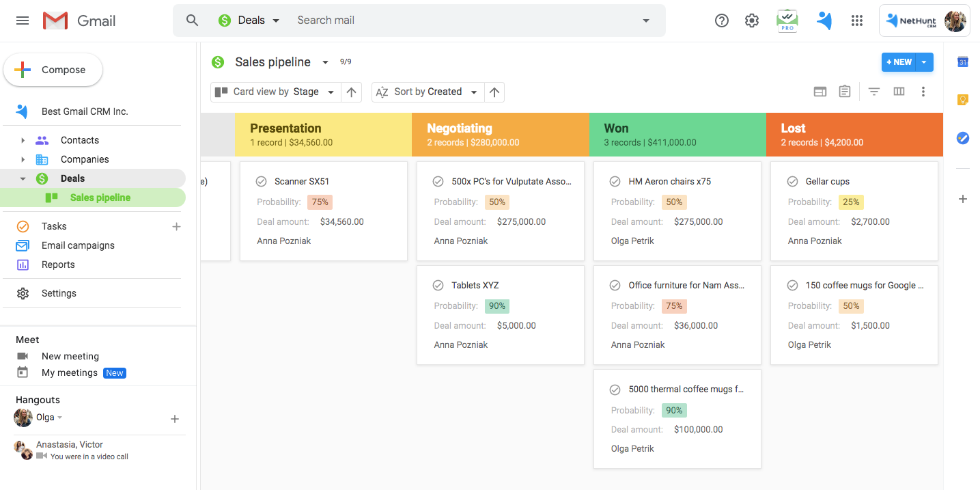Click the Compose button
Image resolution: width=980 pixels, height=490 pixels.
click(53, 70)
